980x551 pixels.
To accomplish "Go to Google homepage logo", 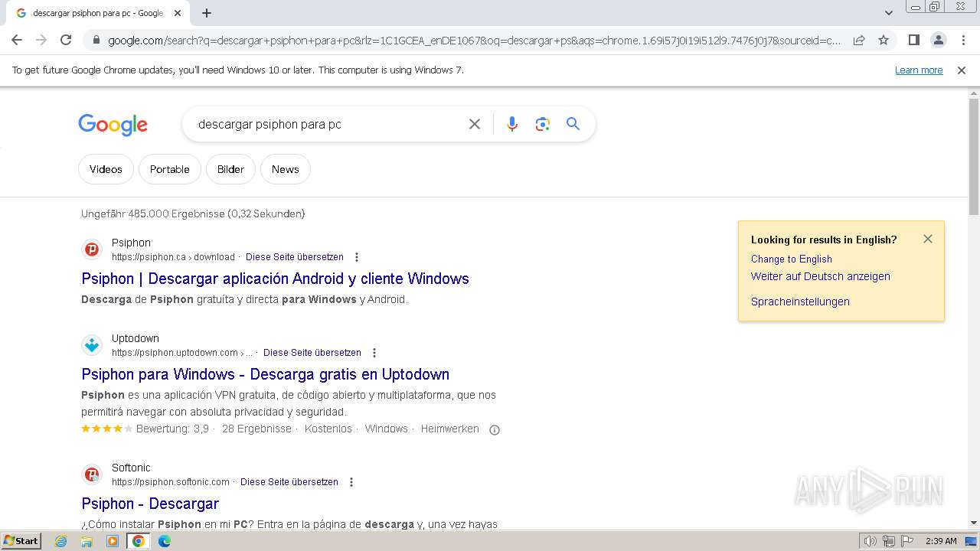I will (113, 125).
